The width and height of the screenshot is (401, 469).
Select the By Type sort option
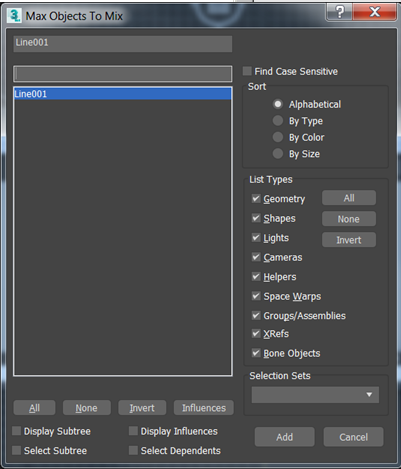tap(278, 121)
